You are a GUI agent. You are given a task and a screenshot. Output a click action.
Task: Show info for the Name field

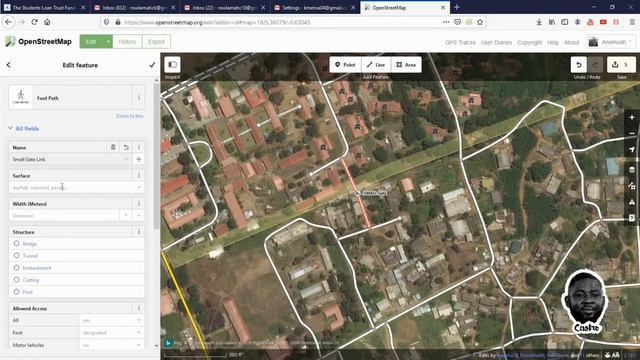[x=139, y=147]
